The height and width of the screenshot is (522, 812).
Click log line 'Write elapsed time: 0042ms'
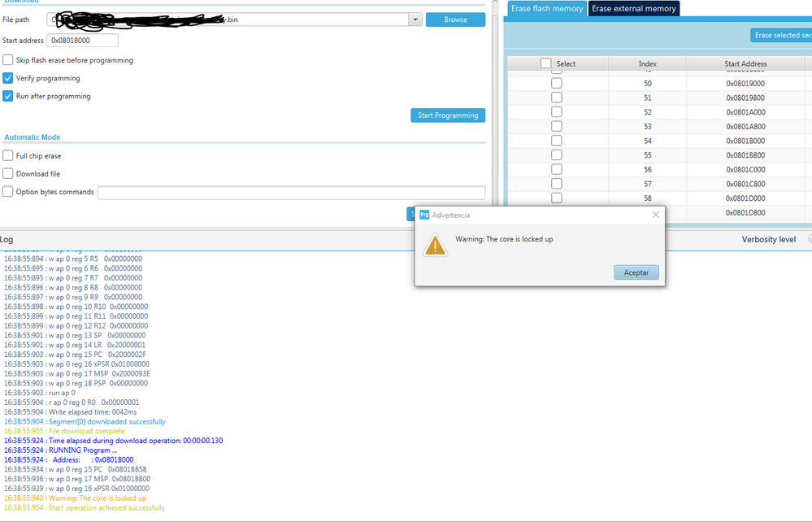pyautogui.click(x=71, y=411)
